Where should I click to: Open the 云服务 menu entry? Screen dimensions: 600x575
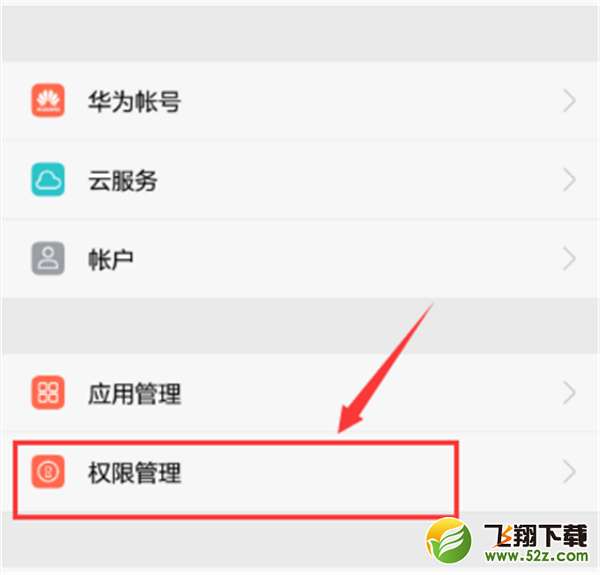coord(122,180)
